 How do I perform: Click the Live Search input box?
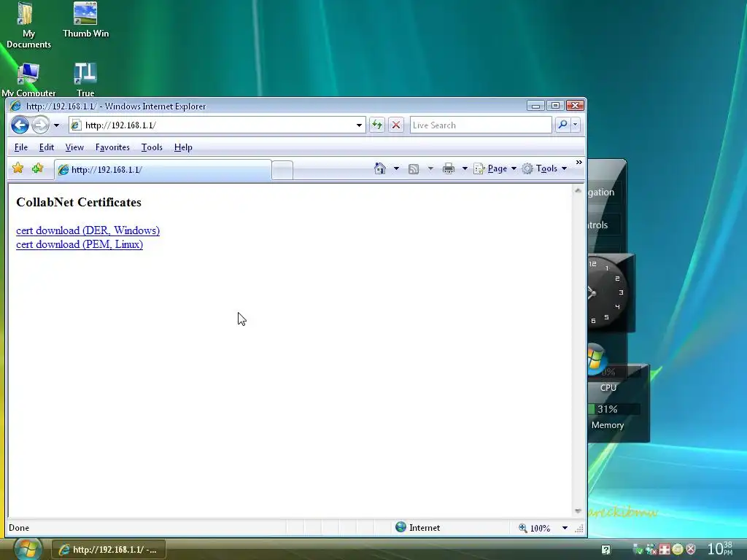coord(480,125)
